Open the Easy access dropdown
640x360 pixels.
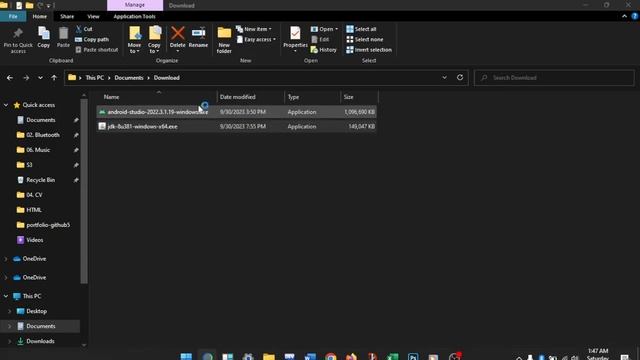click(256, 39)
